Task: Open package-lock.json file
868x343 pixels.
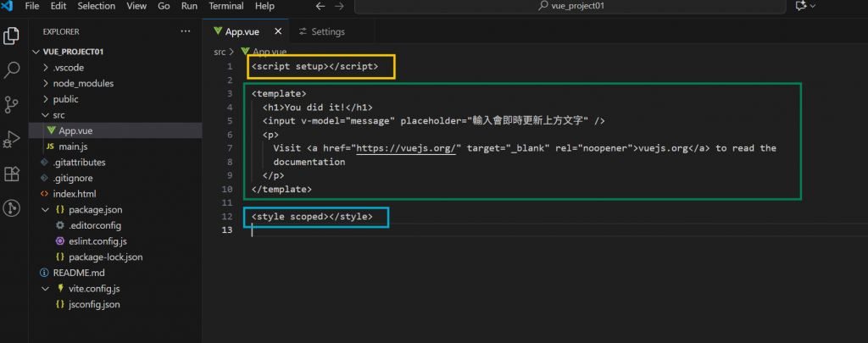Action: pos(115,257)
